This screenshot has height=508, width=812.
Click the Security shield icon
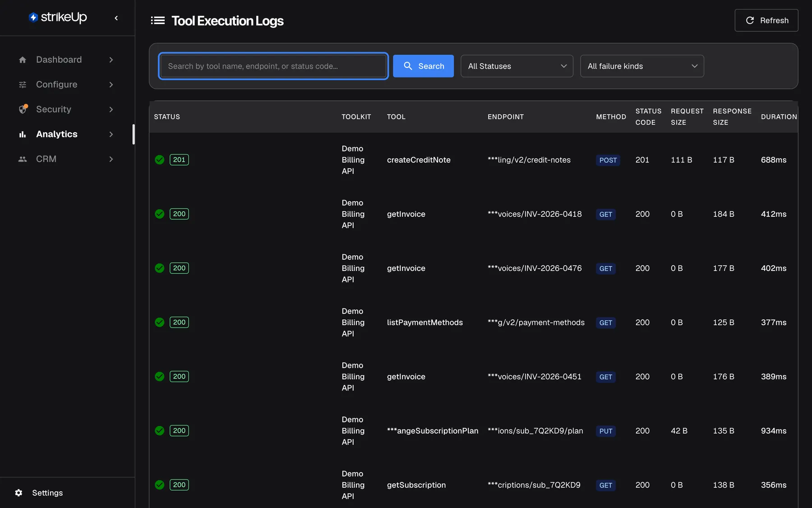23,109
